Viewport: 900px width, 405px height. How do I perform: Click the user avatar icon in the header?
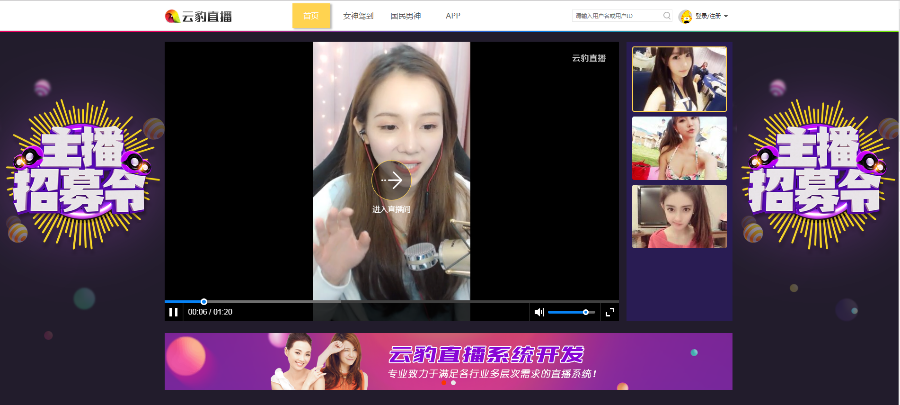tap(685, 16)
